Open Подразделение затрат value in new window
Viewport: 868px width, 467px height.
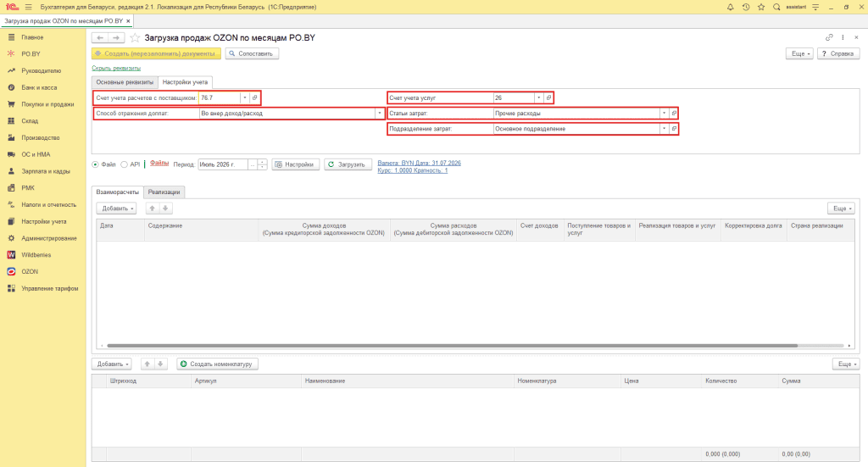tap(674, 128)
